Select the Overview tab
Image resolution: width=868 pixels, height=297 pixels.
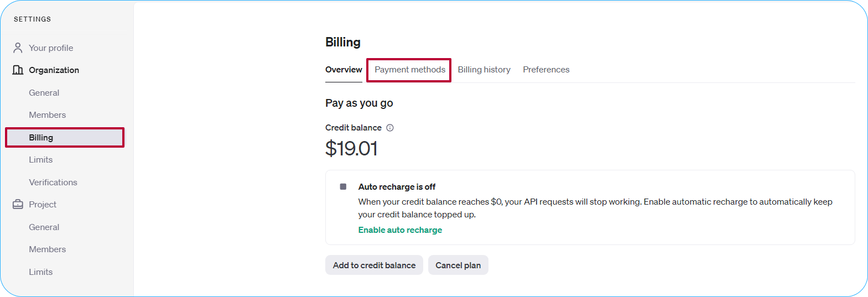coord(344,70)
